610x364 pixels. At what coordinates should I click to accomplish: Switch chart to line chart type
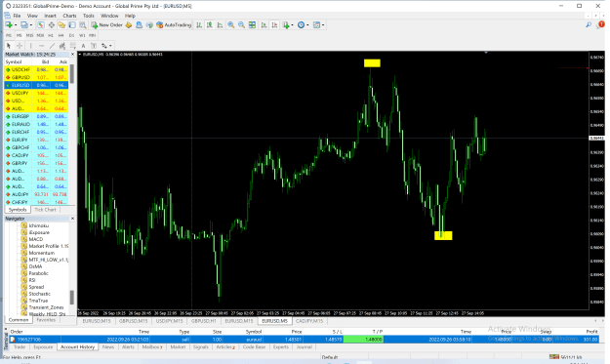tap(220, 25)
